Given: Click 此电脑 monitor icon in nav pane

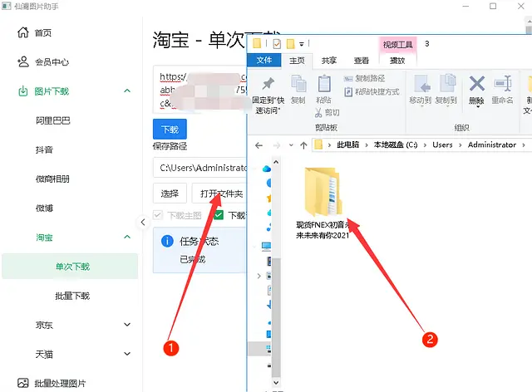Looking at the screenshot, I should (x=266, y=247).
